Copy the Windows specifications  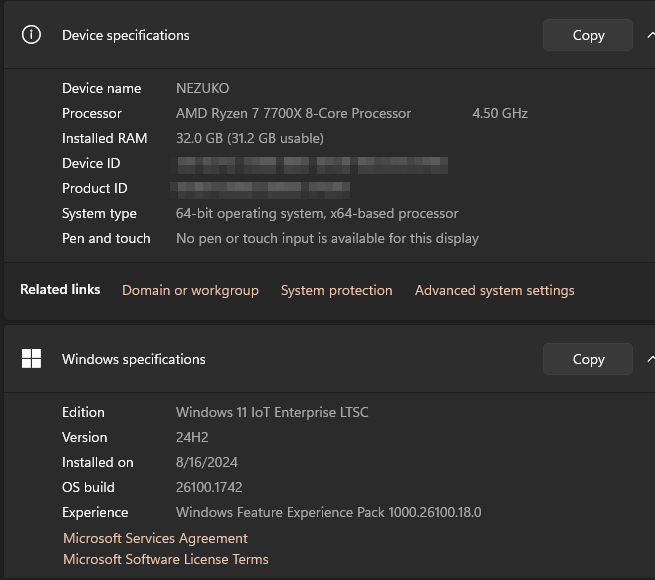pos(588,359)
